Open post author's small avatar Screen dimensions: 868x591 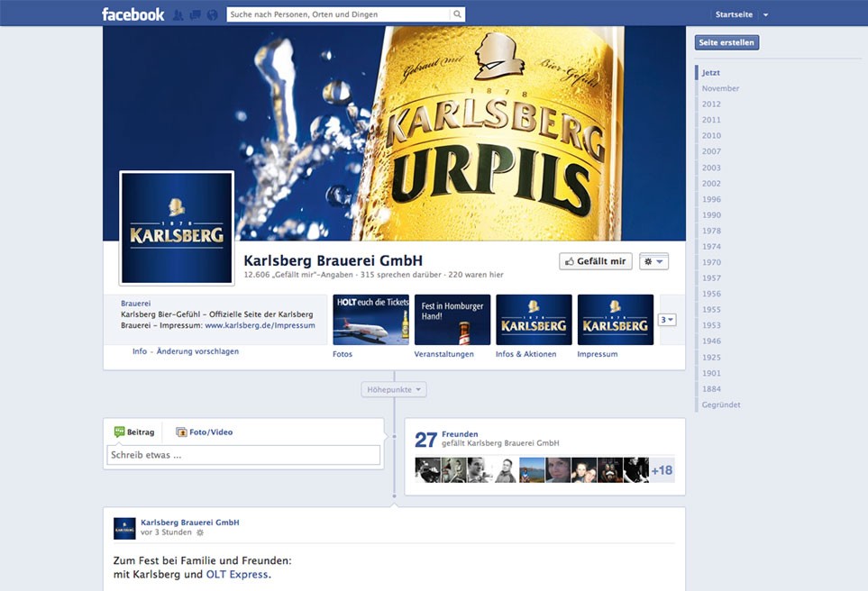pyautogui.click(x=124, y=529)
